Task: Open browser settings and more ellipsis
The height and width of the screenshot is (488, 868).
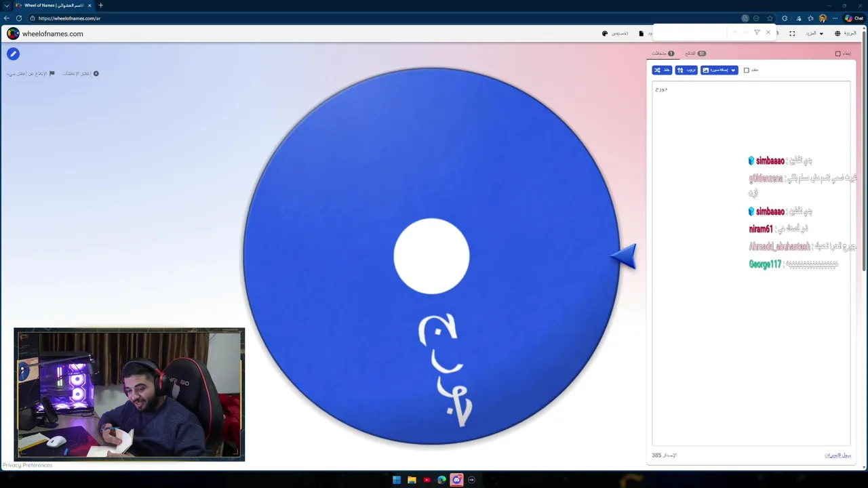Action: 835,18
